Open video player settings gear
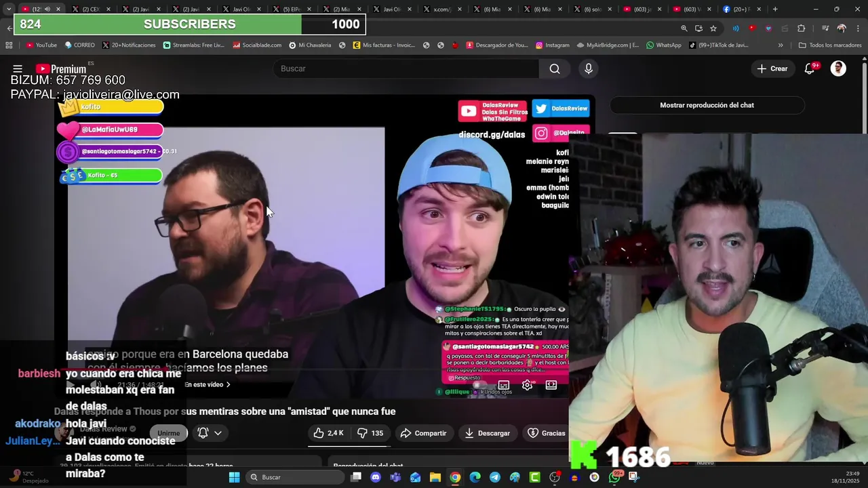 (x=527, y=385)
